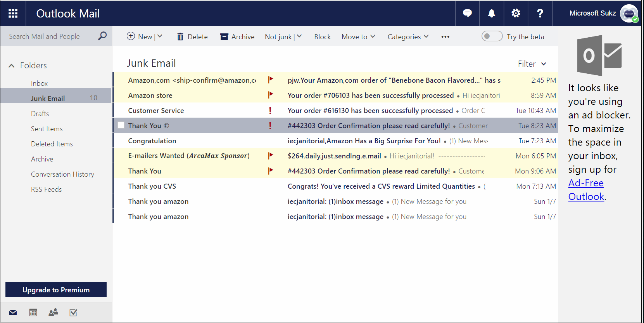This screenshot has height=323, width=644.
Task: Toggle flag on the Amazon store message
Action: [x=271, y=95]
